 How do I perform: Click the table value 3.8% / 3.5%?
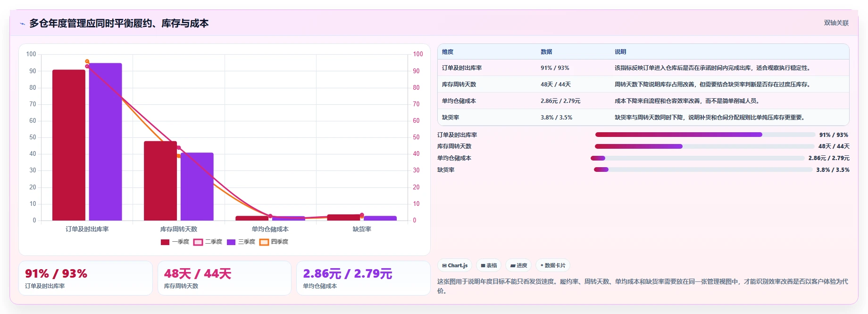pyautogui.click(x=556, y=118)
